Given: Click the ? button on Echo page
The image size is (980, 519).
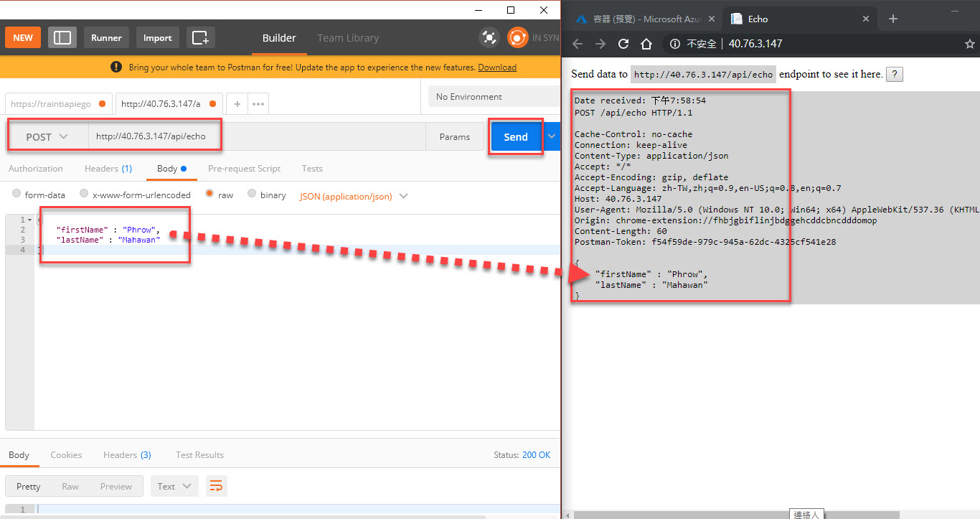Looking at the screenshot, I should (x=895, y=75).
